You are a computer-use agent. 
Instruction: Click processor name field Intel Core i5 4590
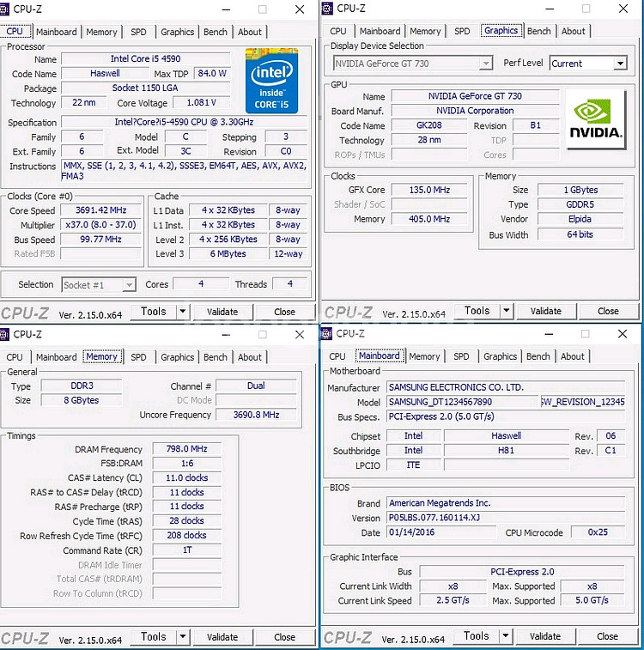pyautogui.click(x=145, y=59)
